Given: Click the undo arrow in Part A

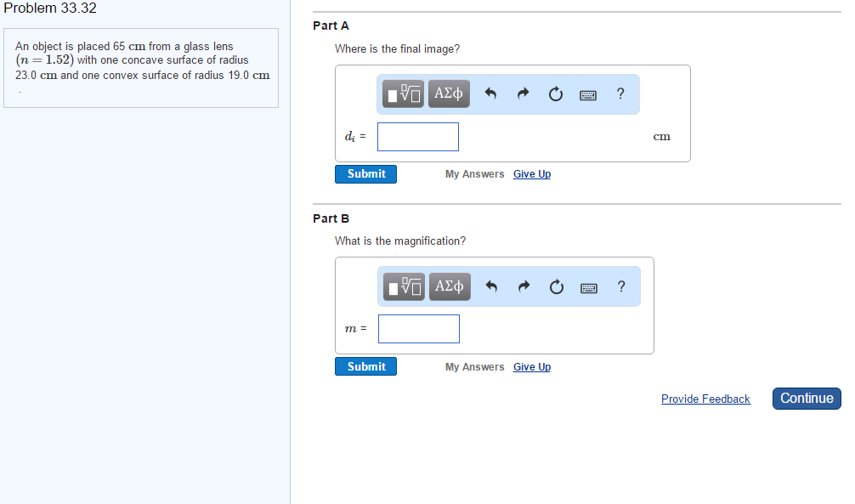Looking at the screenshot, I should coord(490,94).
